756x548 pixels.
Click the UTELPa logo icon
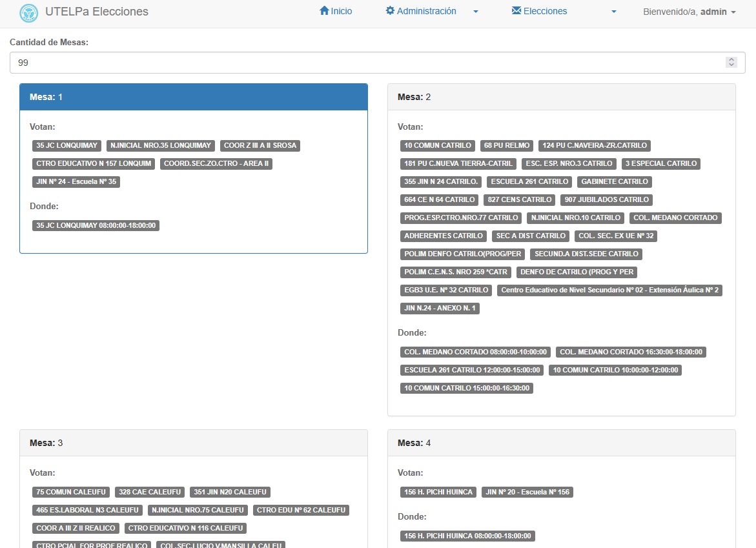click(29, 12)
